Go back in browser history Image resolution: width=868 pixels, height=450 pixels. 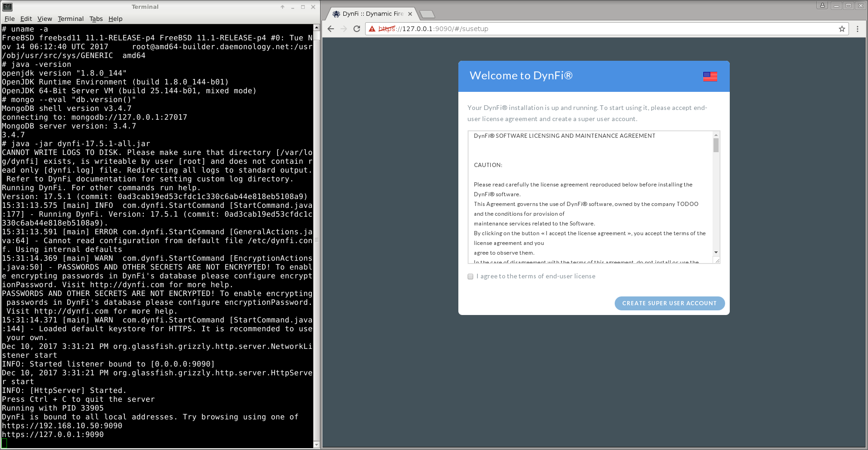[331, 29]
